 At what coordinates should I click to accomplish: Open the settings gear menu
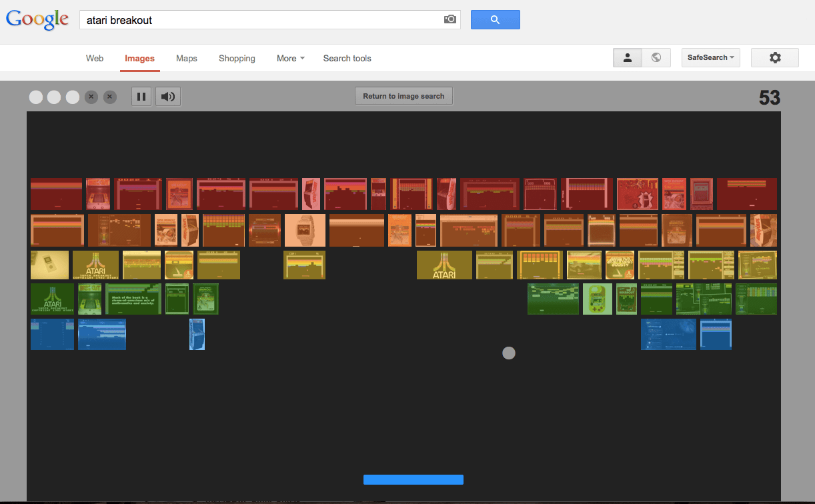pos(774,58)
